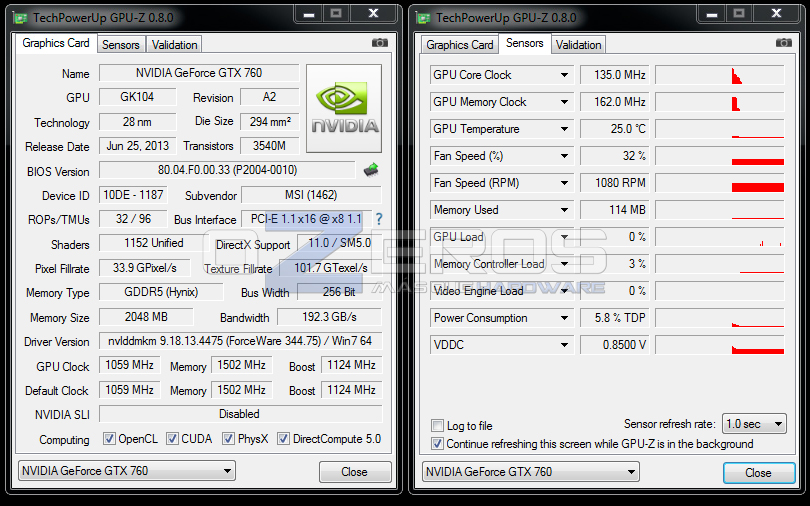Open the Video Engine Load sensor dropdown
The height and width of the screenshot is (506, 810).
click(564, 291)
